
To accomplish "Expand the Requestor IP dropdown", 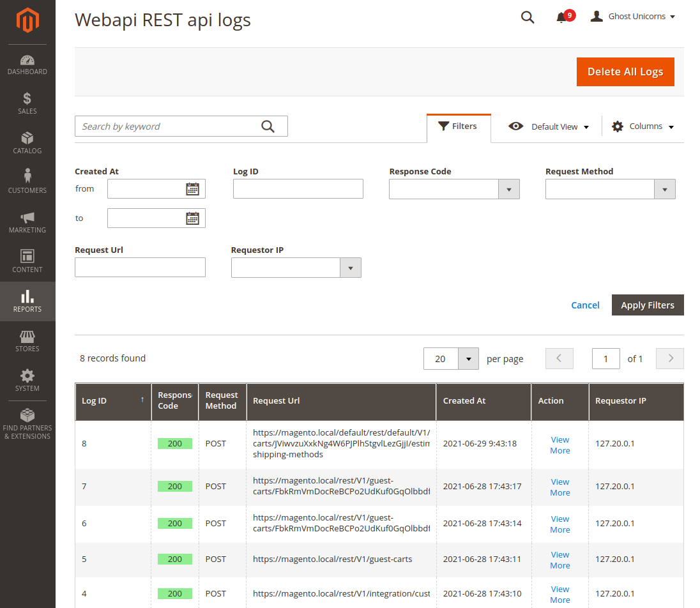I will pyautogui.click(x=350, y=268).
